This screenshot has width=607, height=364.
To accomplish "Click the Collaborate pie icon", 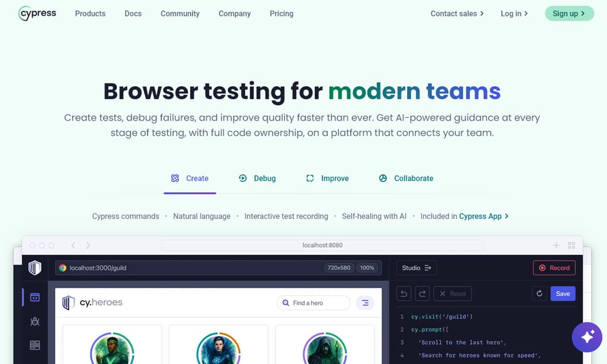I will pos(383,178).
